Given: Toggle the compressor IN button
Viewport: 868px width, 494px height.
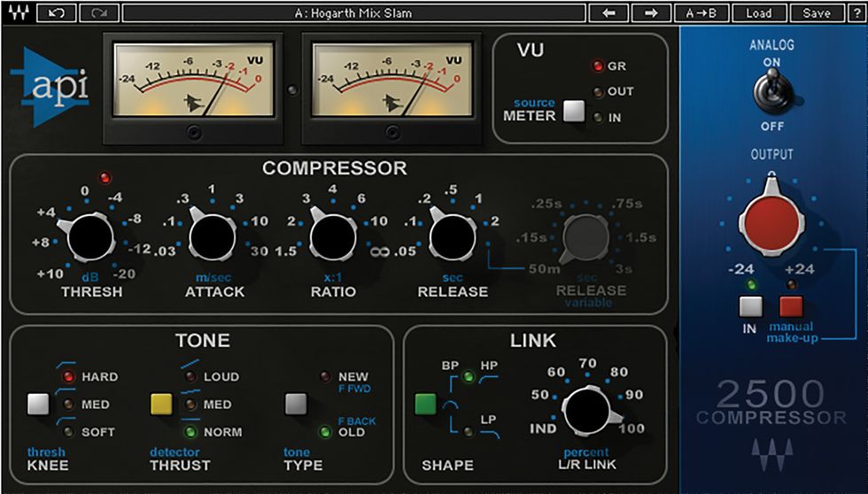Looking at the screenshot, I should [x=751, y=306].
